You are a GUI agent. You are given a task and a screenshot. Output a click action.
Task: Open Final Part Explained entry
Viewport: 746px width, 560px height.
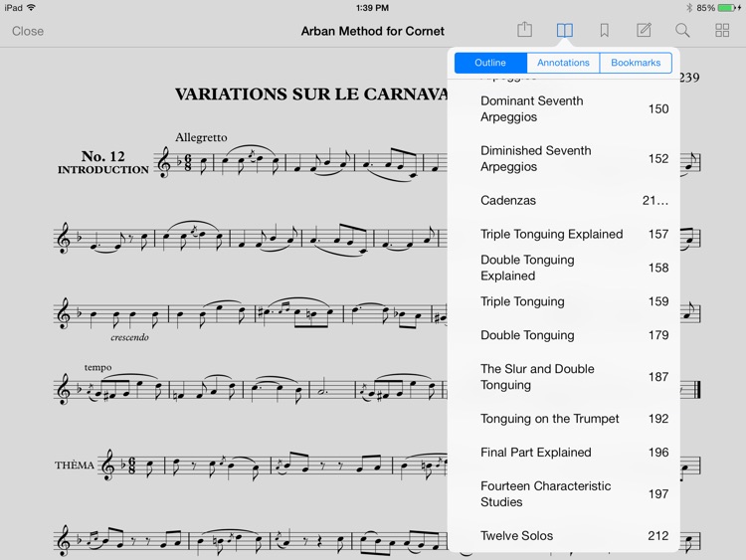click(564, 453)
